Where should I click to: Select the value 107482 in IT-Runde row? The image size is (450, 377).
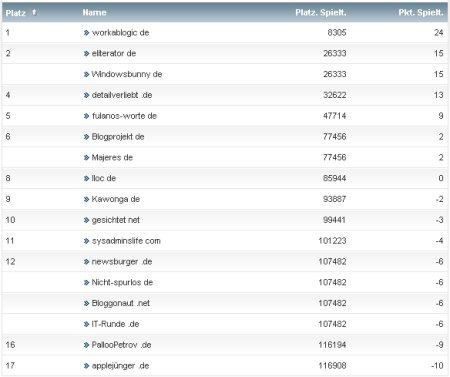pos(332,324)
